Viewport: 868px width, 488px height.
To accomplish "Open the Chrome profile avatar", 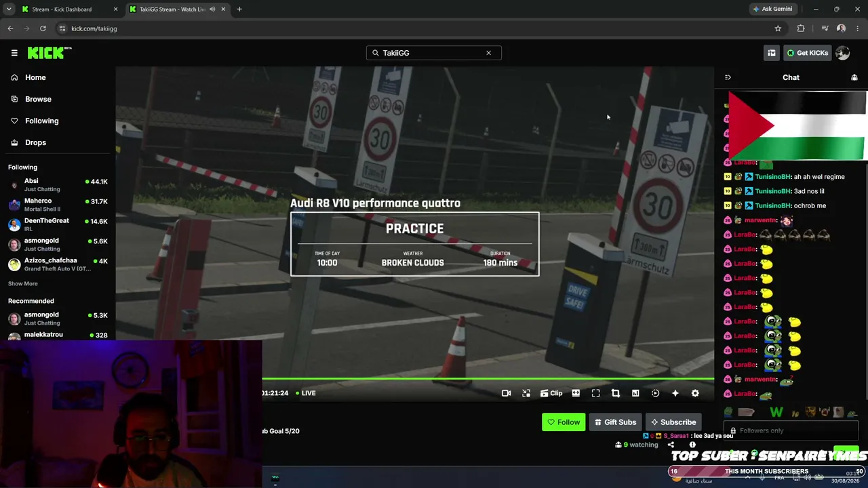I will [x=841, y=28].
